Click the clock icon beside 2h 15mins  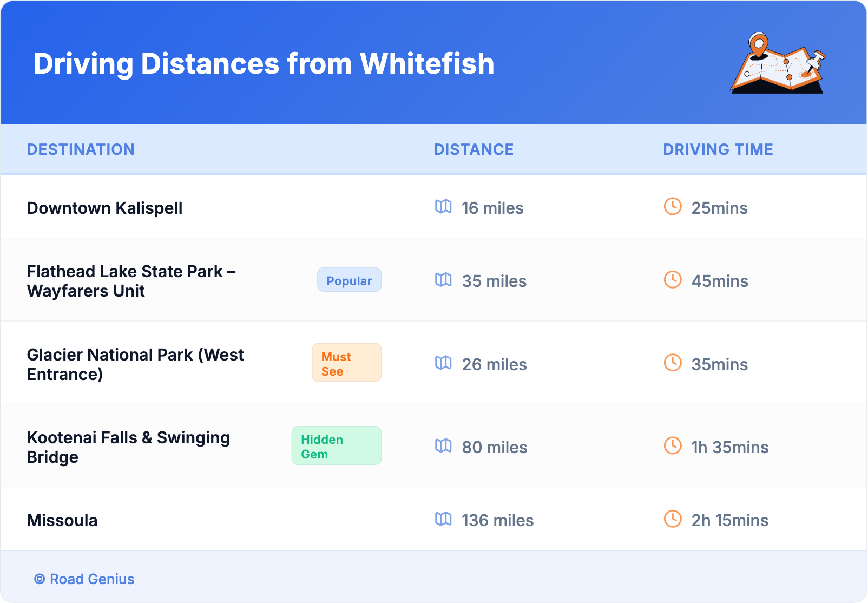coord(673,519)
